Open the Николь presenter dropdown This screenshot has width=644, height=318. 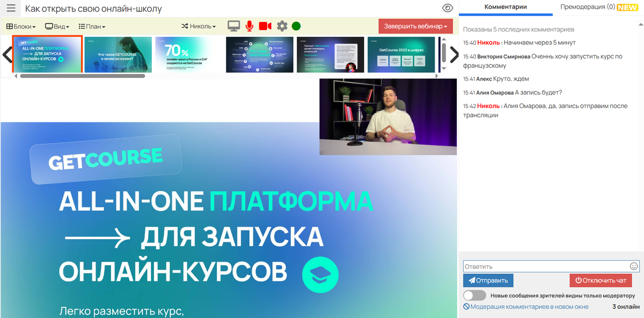(x=199, y=26)
